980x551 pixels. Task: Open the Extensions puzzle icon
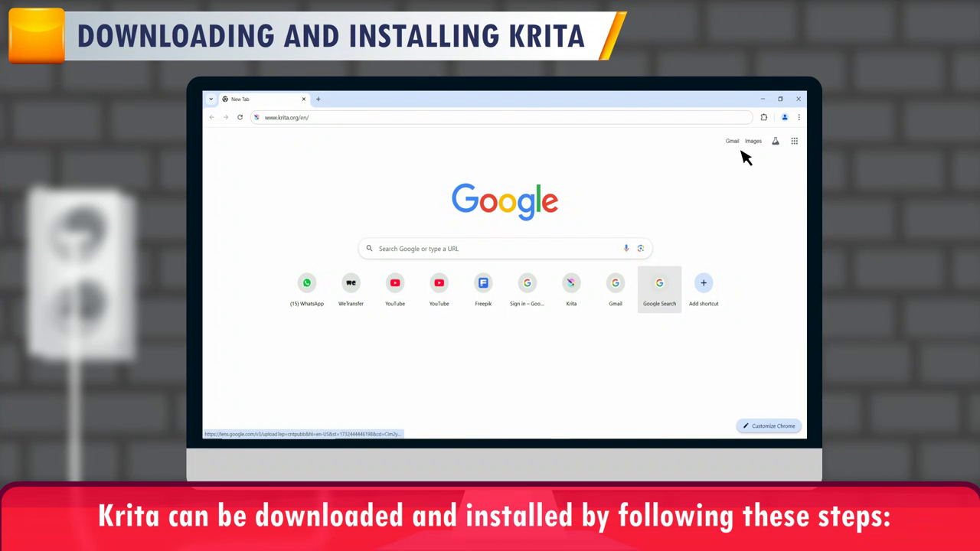pos(763,117)
